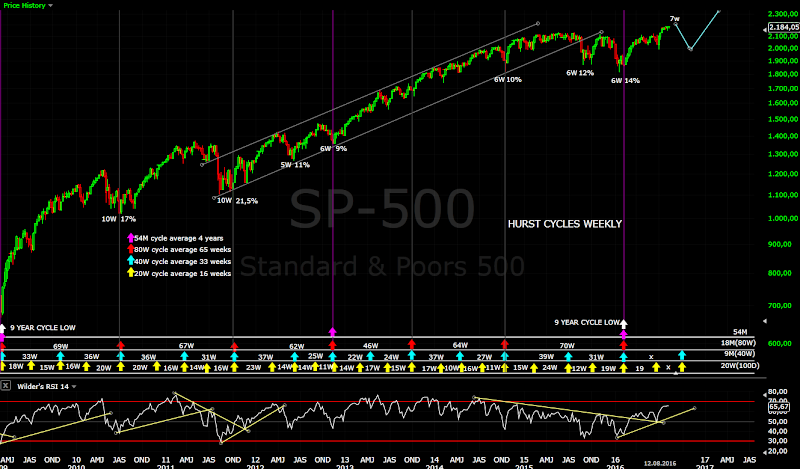
Task: Click the magenta arrow in the 54M cycle legend
Action: (131, 238)
